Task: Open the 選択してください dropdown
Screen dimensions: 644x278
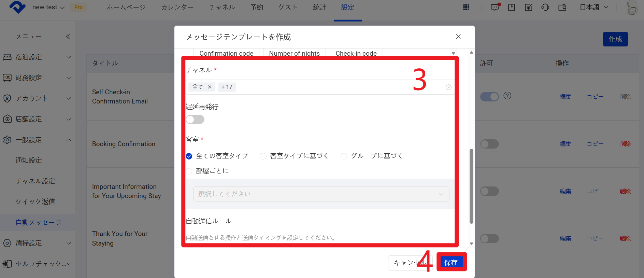Action: click(321, 194)
